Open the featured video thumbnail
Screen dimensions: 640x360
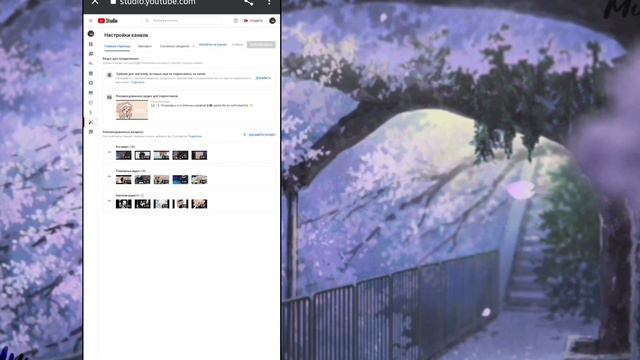pyautogui.click(x=132, y=110)
